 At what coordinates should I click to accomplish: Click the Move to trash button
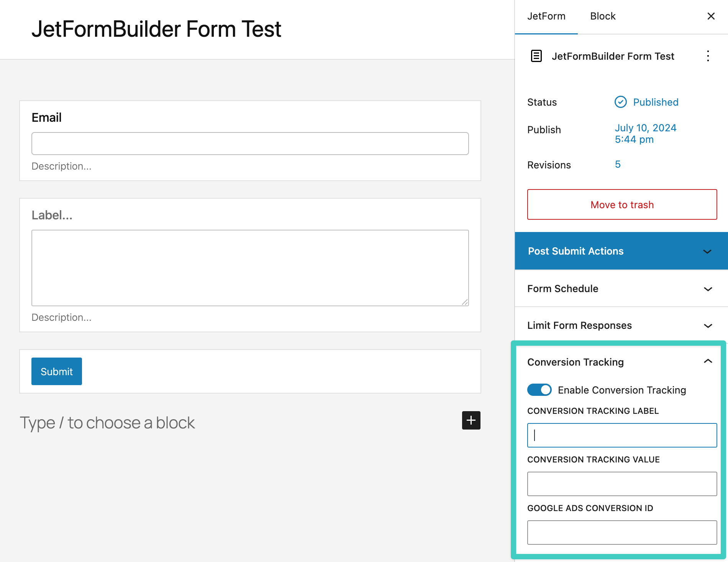621,204
